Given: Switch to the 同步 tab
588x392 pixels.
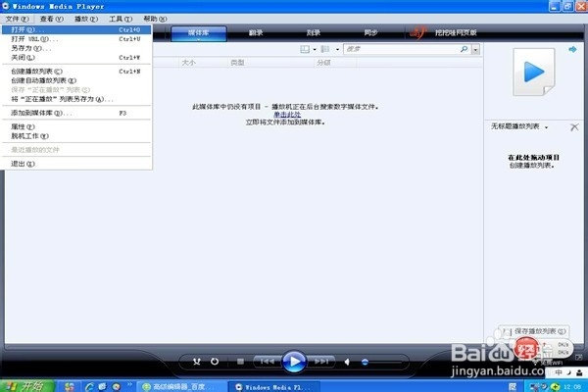Looking at the screenshot, I should click(x=370, y=33).
